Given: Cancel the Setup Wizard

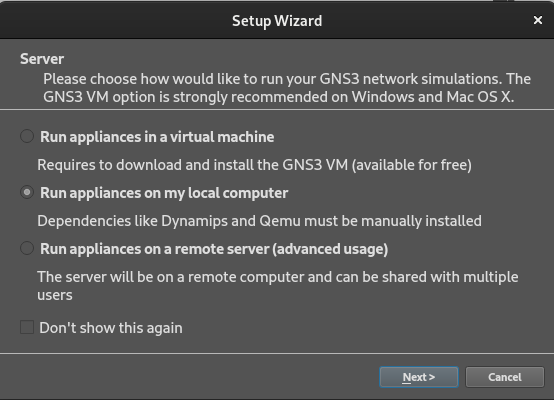Looking at the screenshot, I should point(505,377).
